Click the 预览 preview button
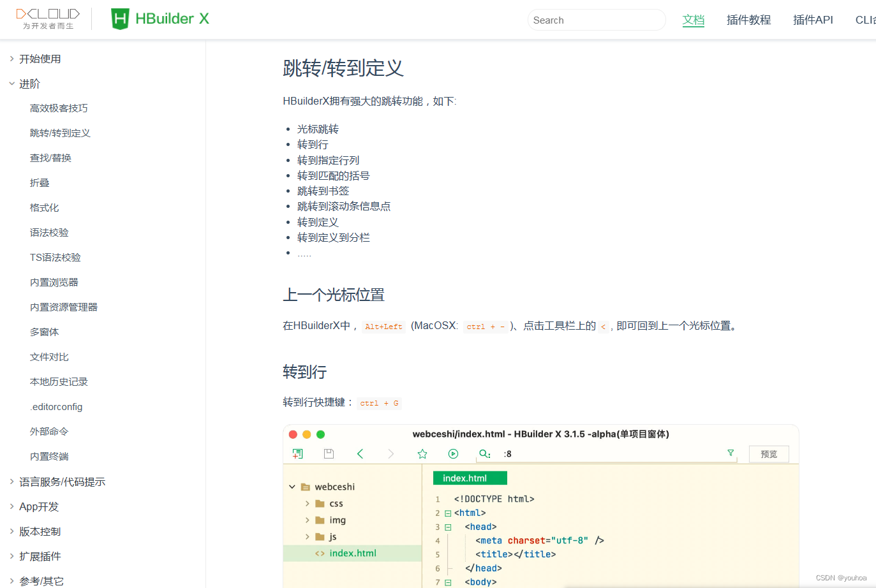The width and height of the screenshot is (876, 588). (769, 454)
